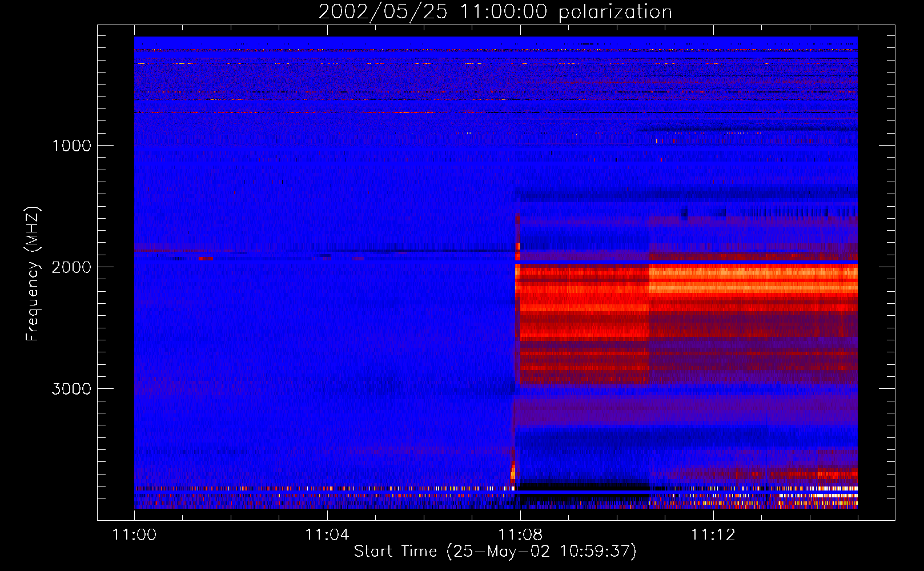The image size is (924, 571).
Task: Click the 11:00 time tick label
Action: pos(134,535)
